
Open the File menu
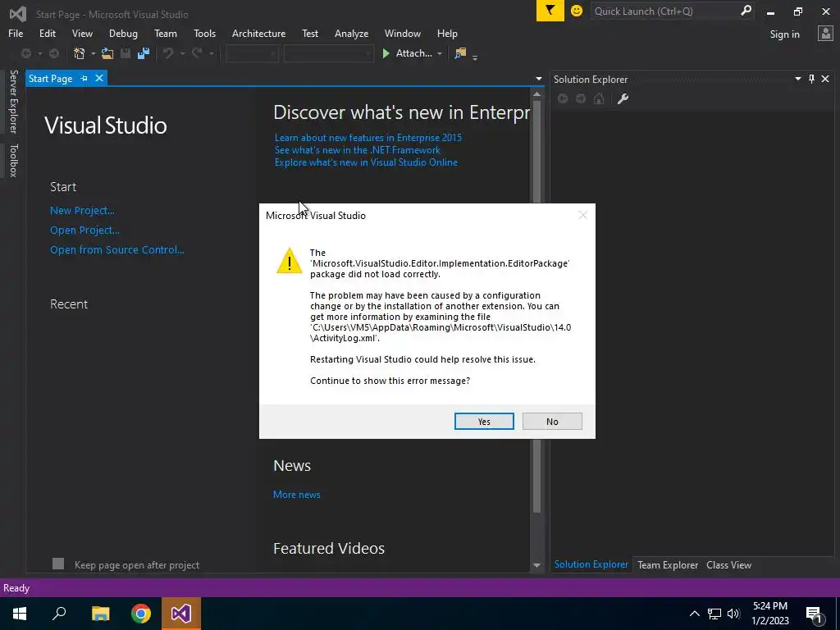[x=16, y=33]
